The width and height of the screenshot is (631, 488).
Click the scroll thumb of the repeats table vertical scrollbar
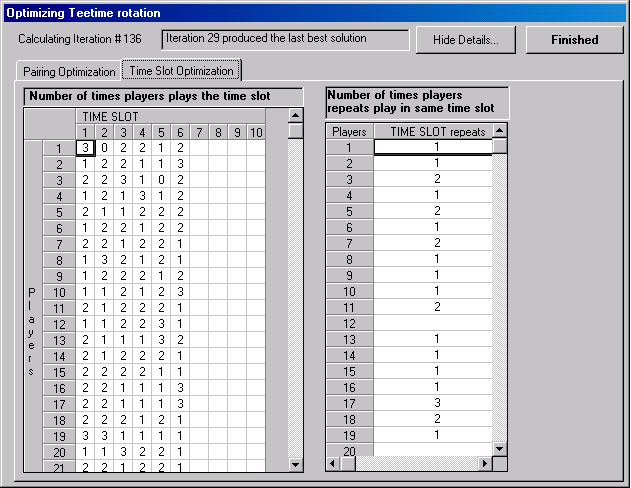tap(499, 145)
